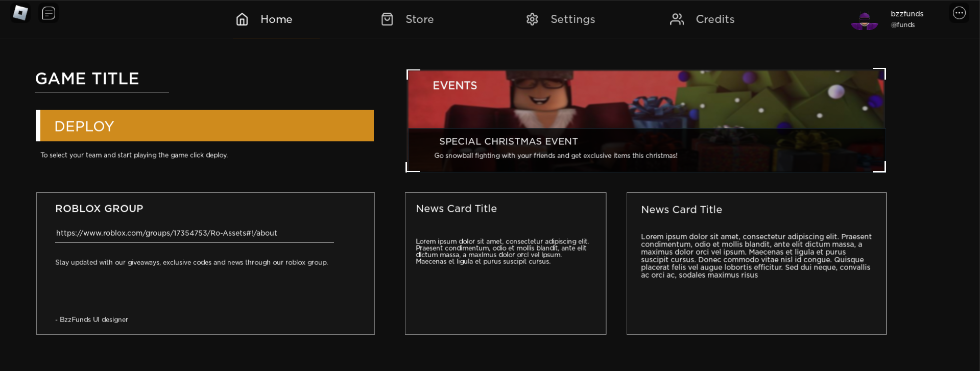Viewport: 980px width, 371px height.
Task: Click the bzzfunds avatar picture
Action: [864, 20]
